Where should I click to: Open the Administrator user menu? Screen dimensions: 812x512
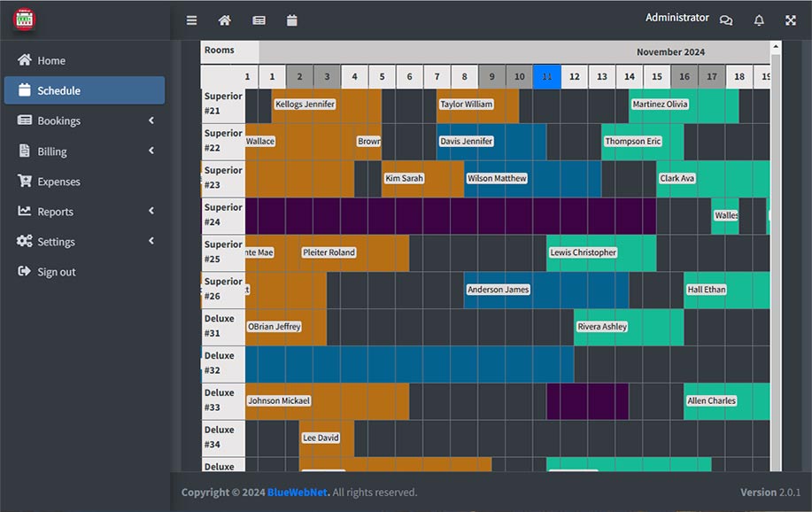coord(677,18)
